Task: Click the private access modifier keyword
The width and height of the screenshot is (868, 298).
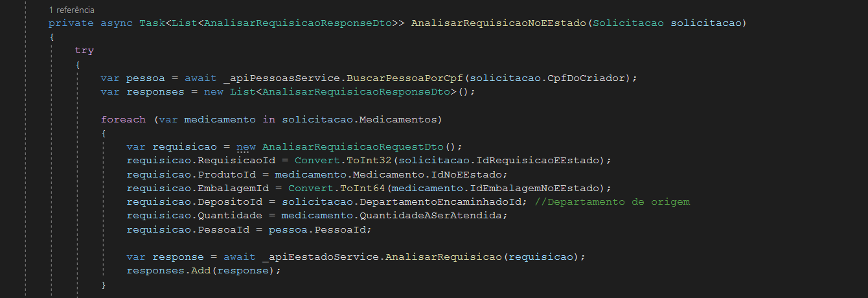Action: point(71,23)
